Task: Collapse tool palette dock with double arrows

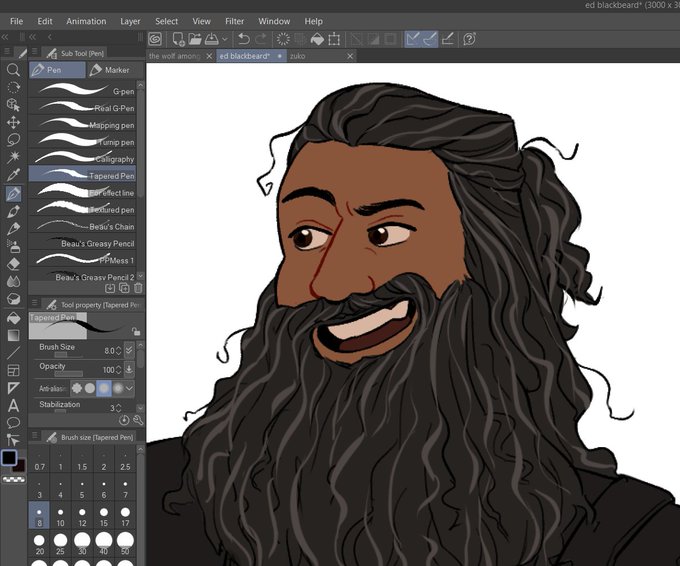Action: (x=5, y=37)
